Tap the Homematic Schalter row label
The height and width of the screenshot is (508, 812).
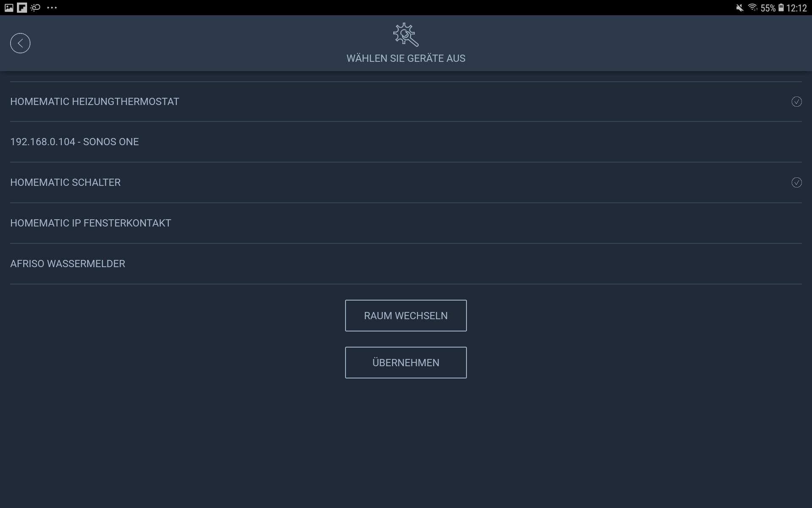(66, 182)
